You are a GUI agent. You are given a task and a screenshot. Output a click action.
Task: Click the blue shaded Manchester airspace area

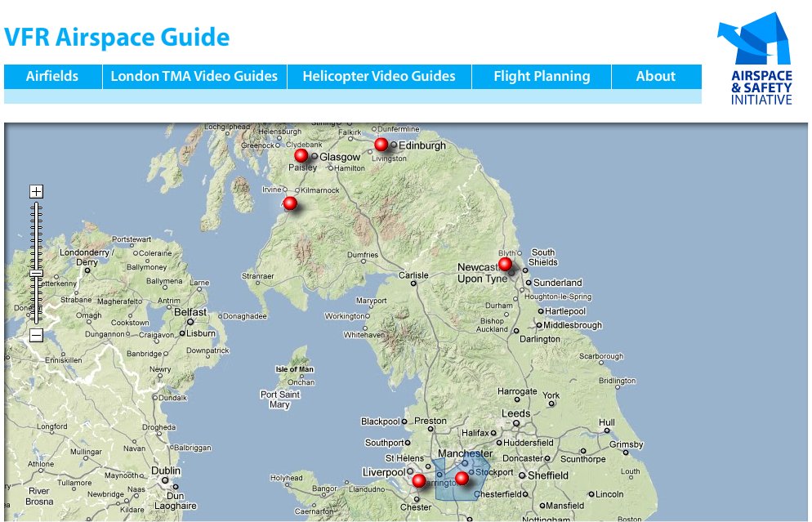pyautogui.click(x=446, y=489)
